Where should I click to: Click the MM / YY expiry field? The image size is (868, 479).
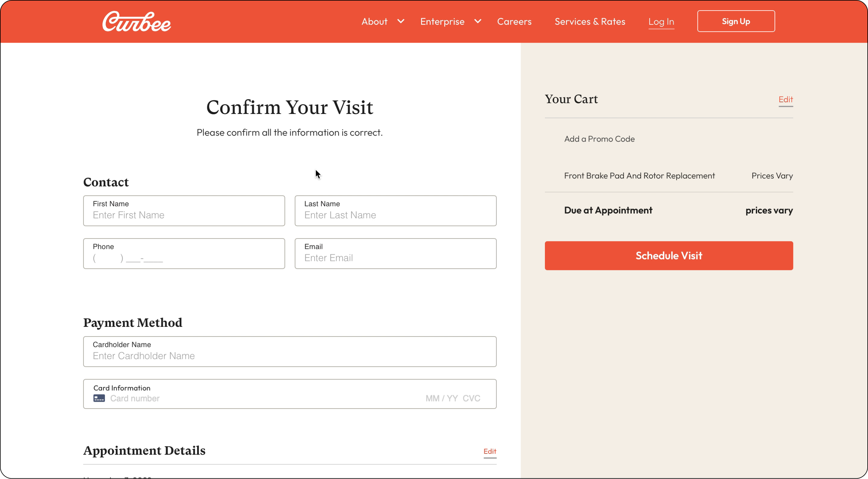pyautogui.click(x=442, y=398)
